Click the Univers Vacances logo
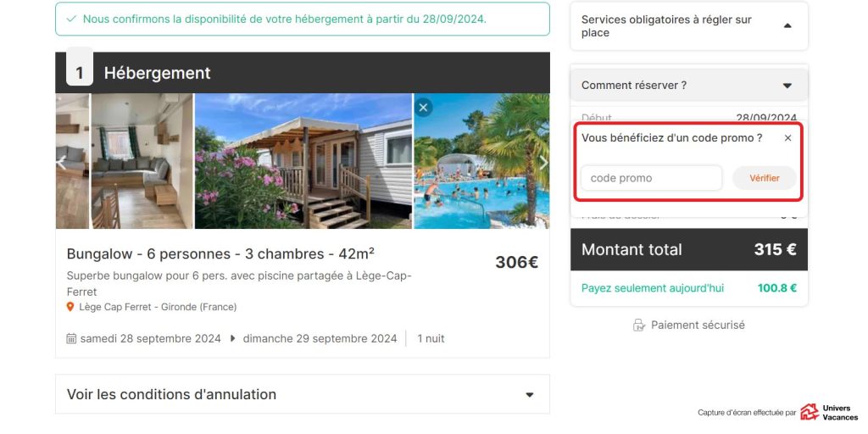868x434 pixels. [829, 412]
